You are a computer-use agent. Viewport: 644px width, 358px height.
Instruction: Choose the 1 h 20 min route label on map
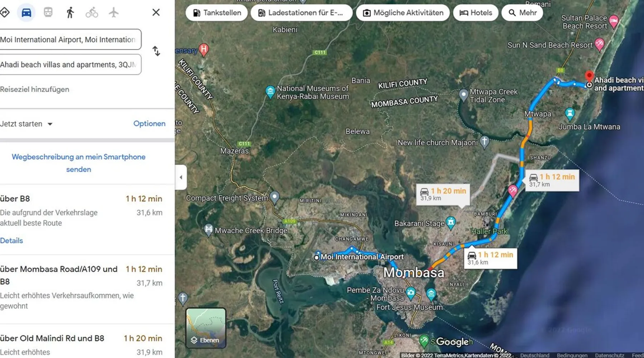pyautogui.click(x=443, y=194)
